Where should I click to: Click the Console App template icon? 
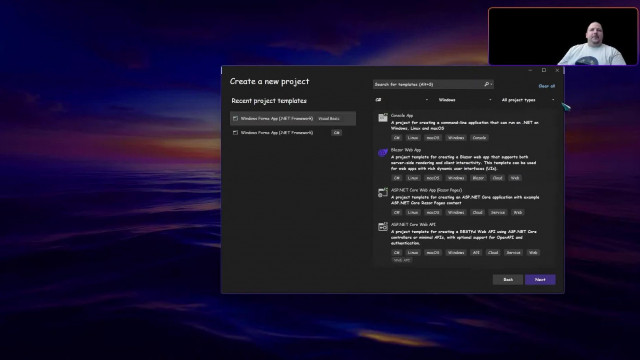[x=382, y=118]
